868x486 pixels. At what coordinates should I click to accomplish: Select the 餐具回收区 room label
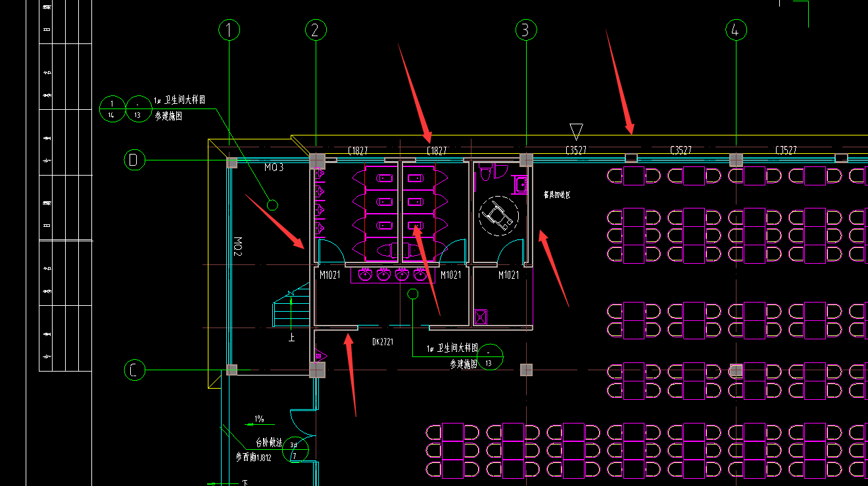556,195
